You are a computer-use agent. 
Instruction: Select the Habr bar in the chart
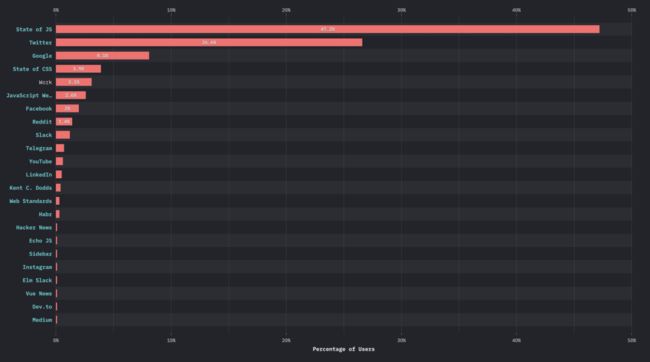[58, 214]
